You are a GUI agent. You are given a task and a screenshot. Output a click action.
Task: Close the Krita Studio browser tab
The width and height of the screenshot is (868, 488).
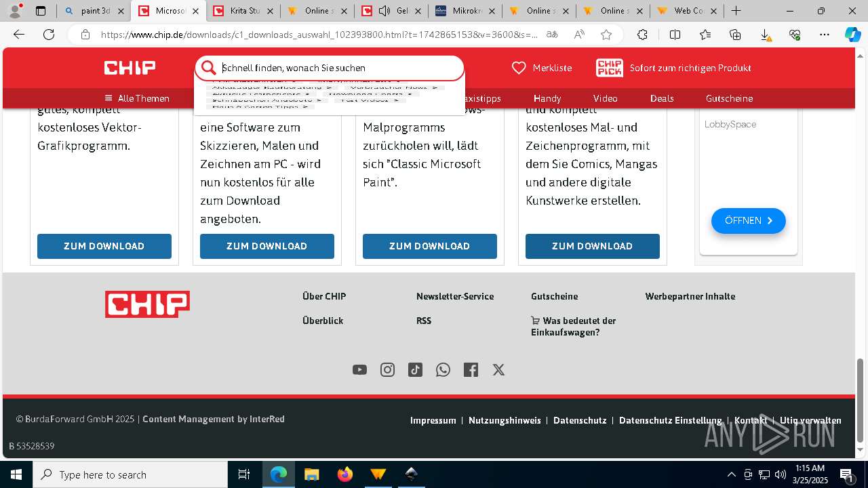coord(269,11)
